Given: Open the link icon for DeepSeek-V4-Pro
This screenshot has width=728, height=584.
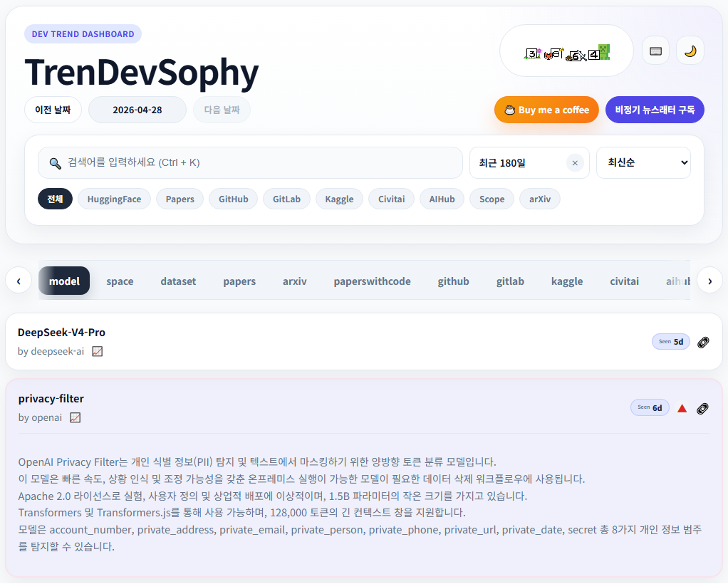Looking at the screenshot, I should [703, 342].
